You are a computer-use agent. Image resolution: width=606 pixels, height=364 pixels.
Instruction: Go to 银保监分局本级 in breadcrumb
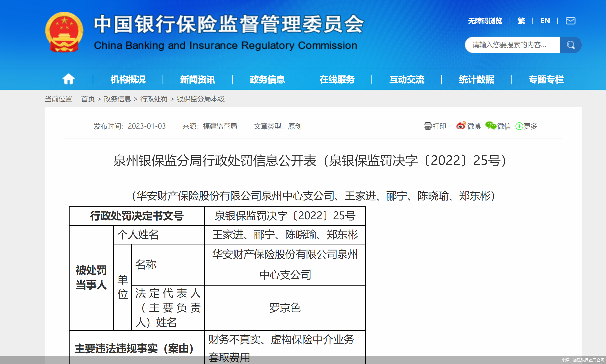200,99
